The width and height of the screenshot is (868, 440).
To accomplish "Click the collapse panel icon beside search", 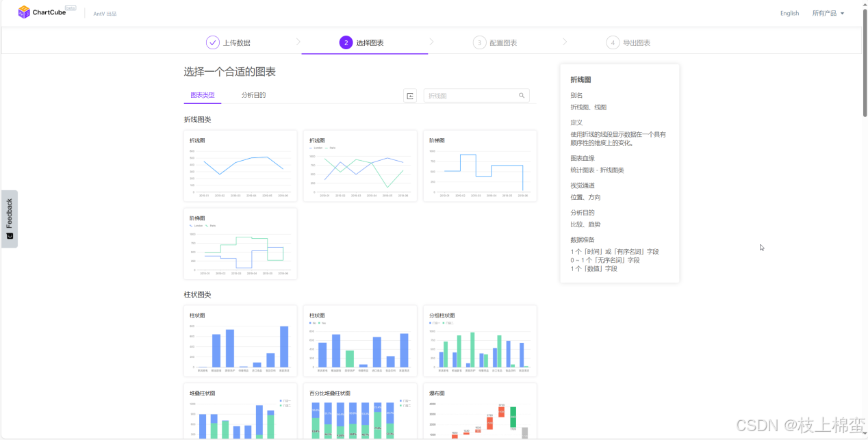I will [410, 96].
